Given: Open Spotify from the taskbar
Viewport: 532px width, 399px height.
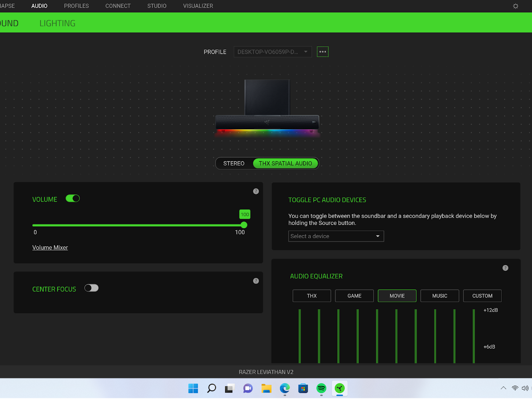Looking at the screenshot, I should tap(321, 388).
